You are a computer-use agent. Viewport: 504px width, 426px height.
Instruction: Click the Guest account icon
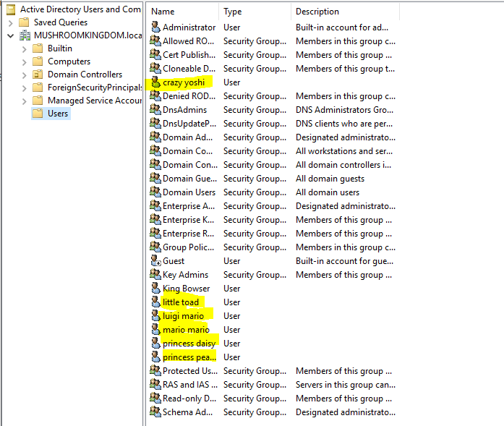click(x=155, y=261)
